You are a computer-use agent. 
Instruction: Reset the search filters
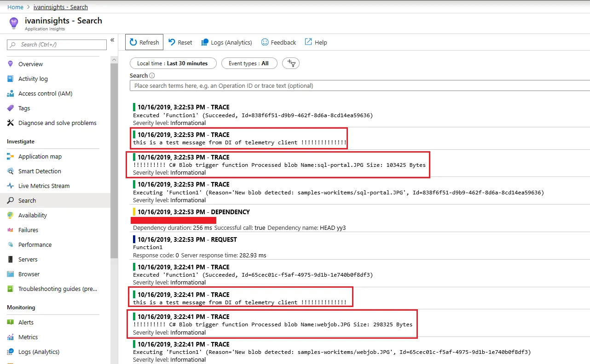click(180, 42)
